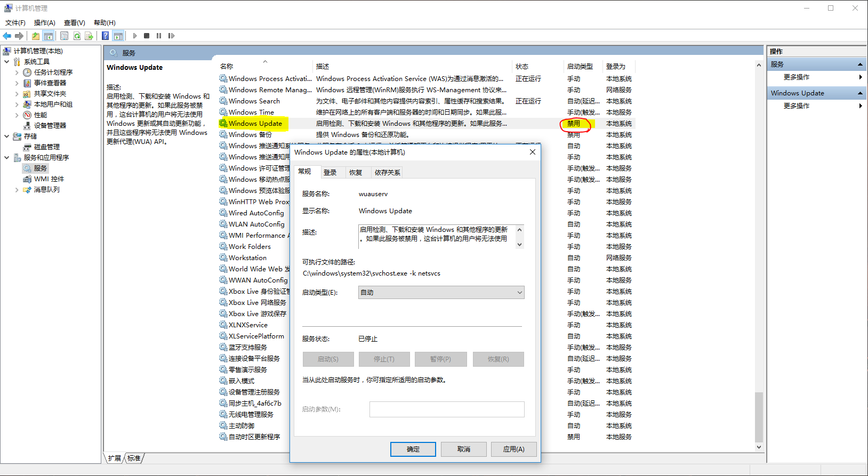The image size is (868, 476).
Task: Open the 文件(F) menu
Action: click(x=15, y=23)
